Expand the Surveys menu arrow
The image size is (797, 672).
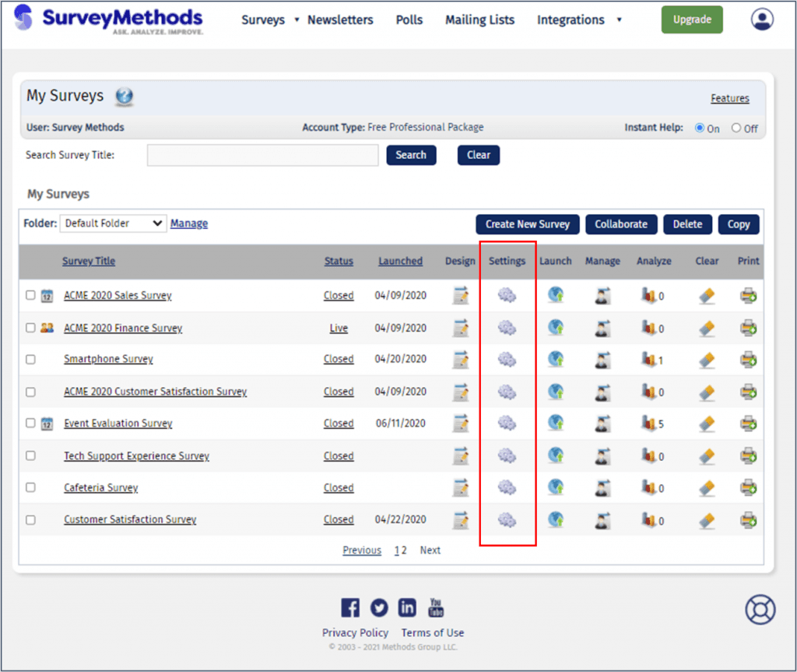click(x=297, y=19)
